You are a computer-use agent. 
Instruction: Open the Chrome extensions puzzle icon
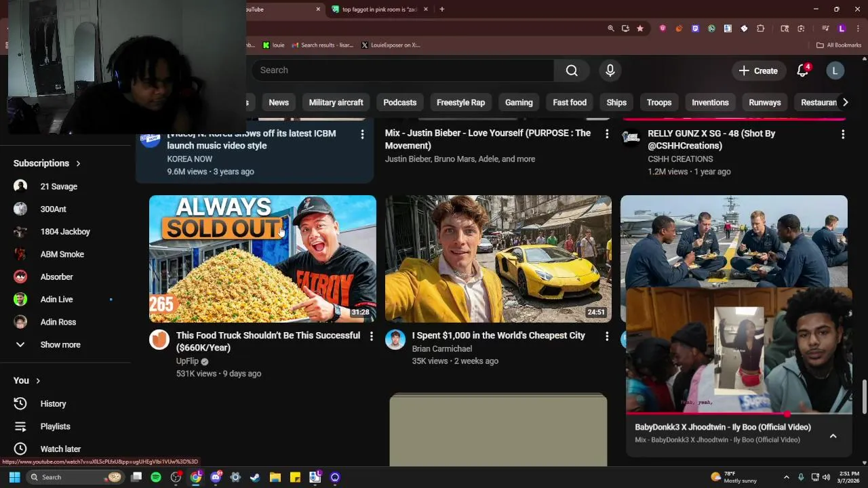point(760,28)
